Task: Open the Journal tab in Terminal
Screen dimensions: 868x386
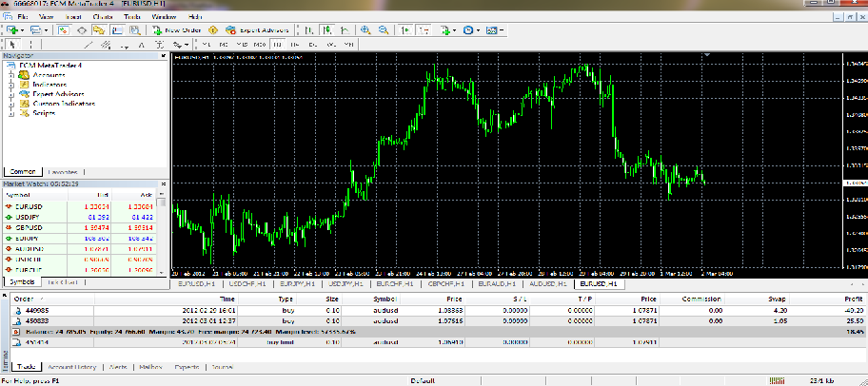Action: point(222,367)
